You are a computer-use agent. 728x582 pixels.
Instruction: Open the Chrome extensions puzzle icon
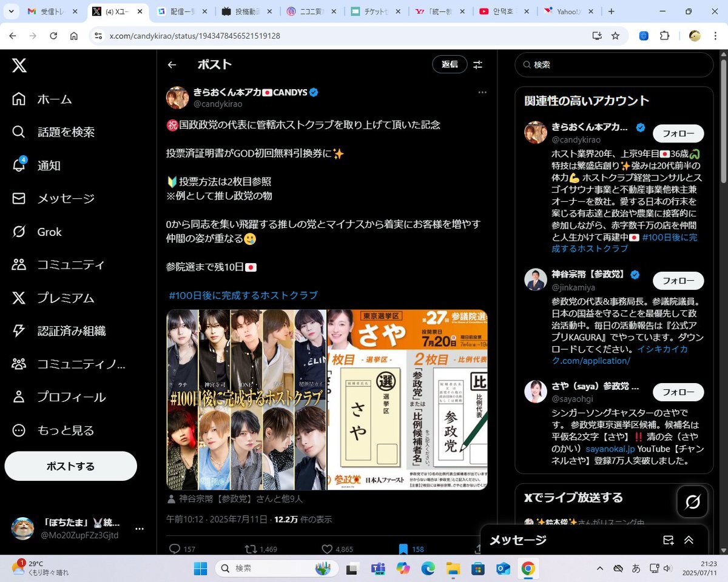pyautogui.click(x=664, y=36)
